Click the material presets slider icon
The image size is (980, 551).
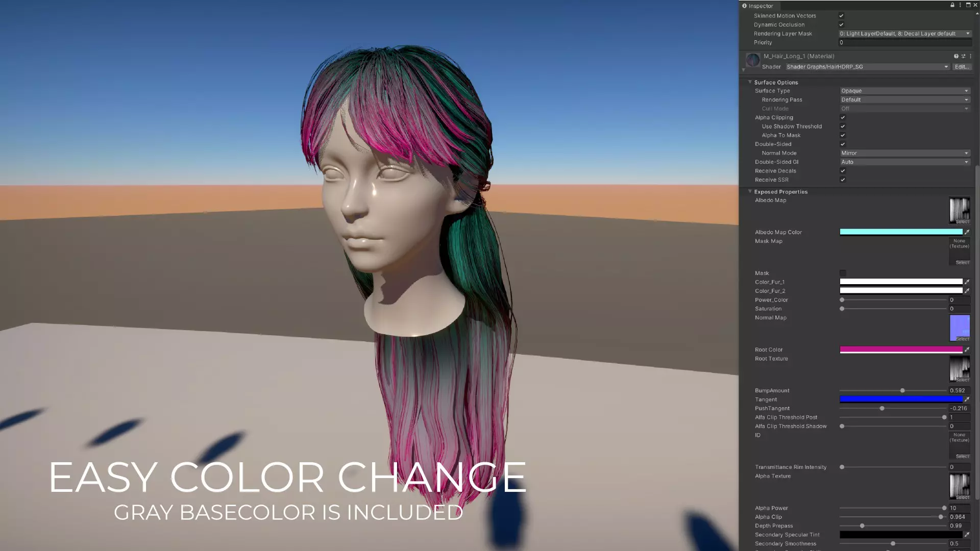[963, 56]
